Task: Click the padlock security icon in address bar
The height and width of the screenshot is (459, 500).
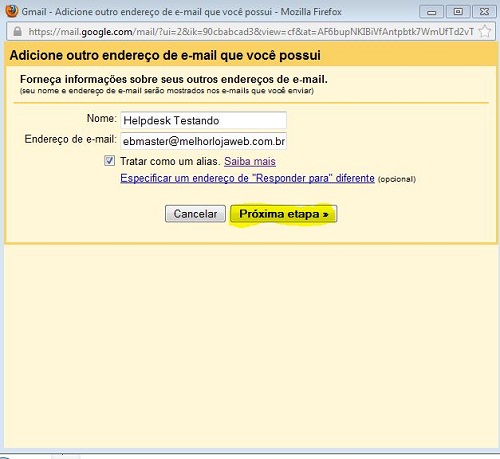Action: click(17, 32)
